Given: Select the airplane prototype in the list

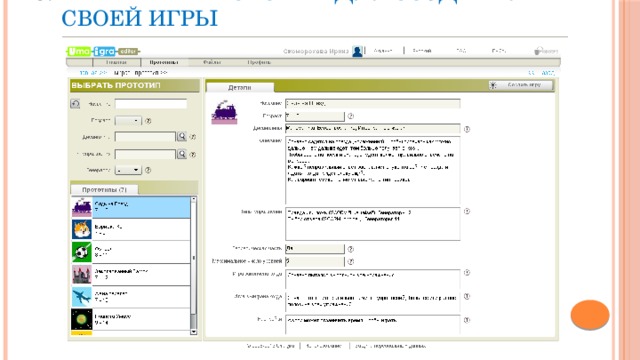Looking at the screenshot, I should [131, 296].
